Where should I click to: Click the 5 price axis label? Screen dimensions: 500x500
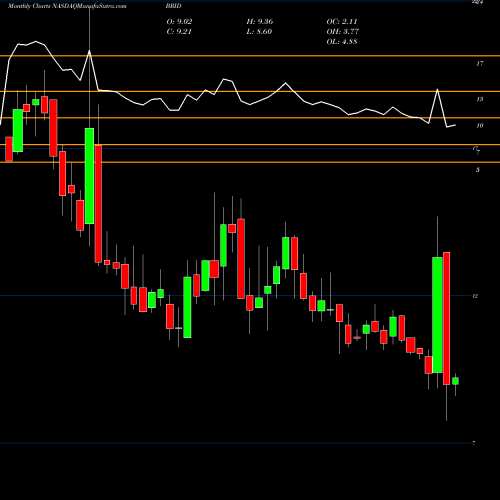[x=478, y=170]
